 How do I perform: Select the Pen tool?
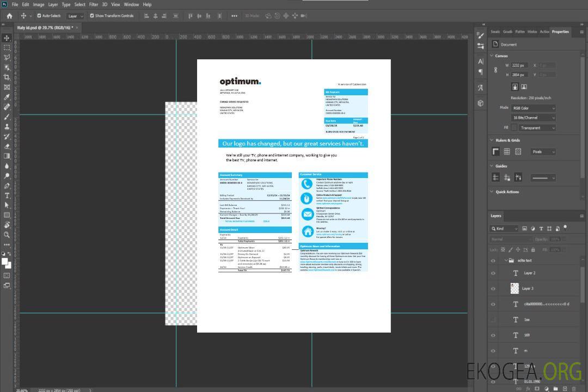pos(7,185)
